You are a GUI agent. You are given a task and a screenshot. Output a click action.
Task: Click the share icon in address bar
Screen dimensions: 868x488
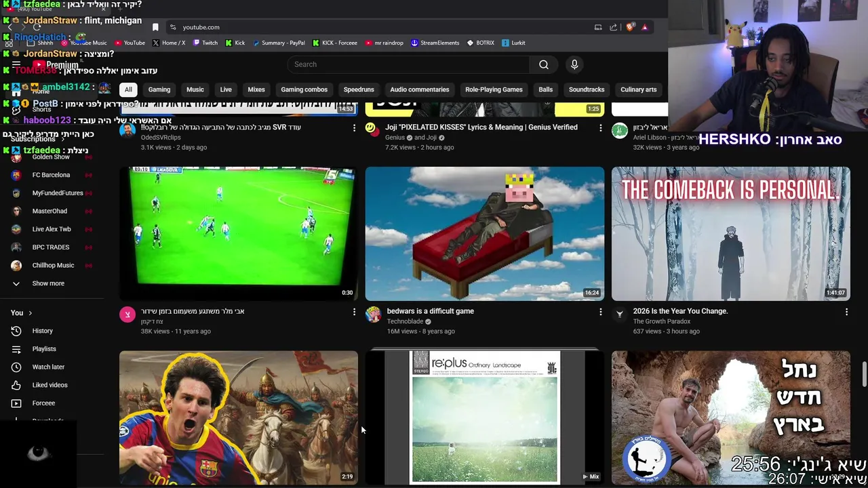[x=613, y=27]
